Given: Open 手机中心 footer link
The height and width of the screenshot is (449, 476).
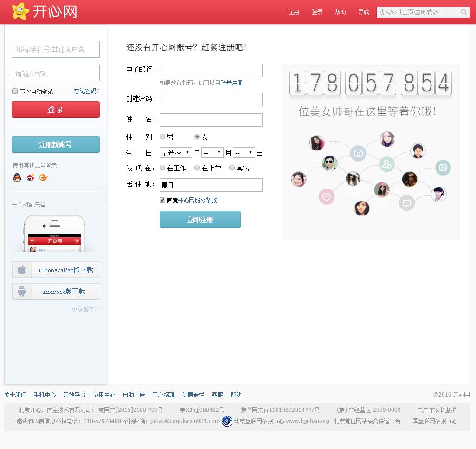Looking at the screenshot, I should coord(45,395).
